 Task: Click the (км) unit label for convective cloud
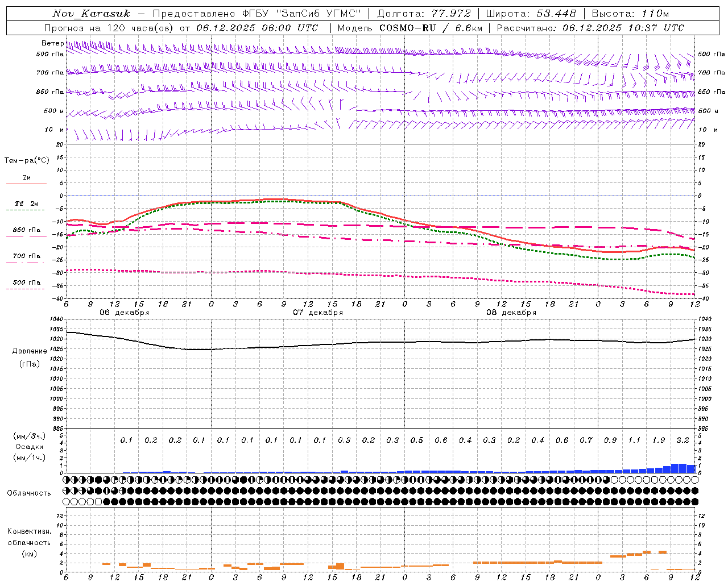pos(29,554)
